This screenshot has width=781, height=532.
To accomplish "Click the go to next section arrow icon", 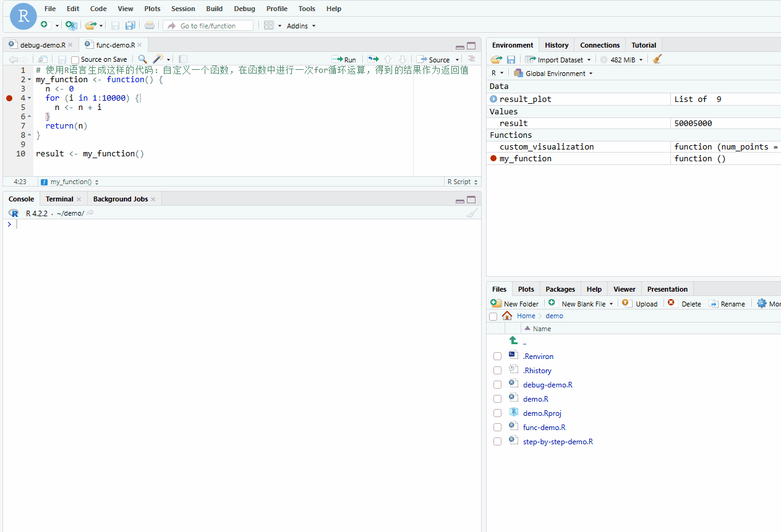I will click(x=403, y=59).
